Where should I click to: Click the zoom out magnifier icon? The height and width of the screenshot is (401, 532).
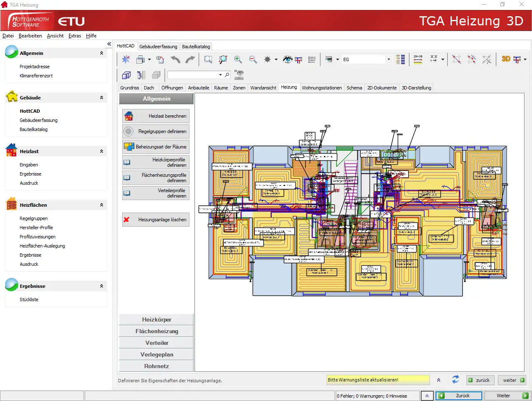click(x=253, y=59)
